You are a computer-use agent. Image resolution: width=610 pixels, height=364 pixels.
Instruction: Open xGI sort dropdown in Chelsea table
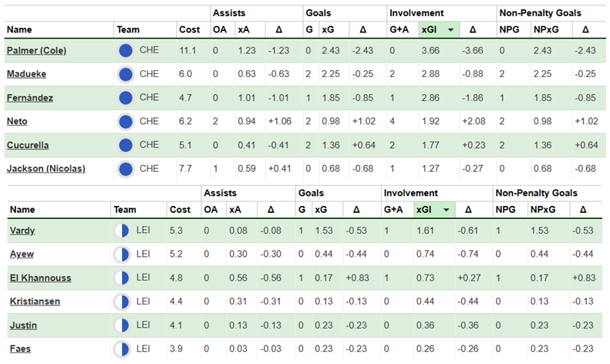[450, 29]
